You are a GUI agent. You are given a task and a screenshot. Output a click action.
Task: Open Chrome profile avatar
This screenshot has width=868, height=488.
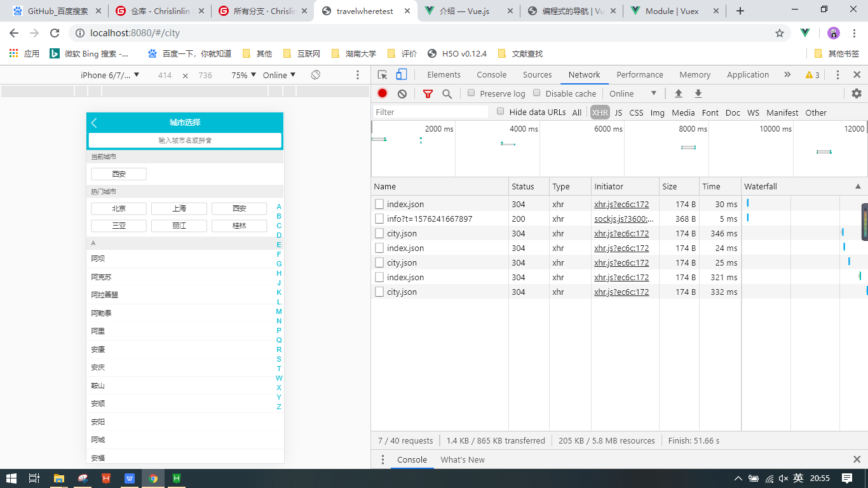click(x=834, y=33)
